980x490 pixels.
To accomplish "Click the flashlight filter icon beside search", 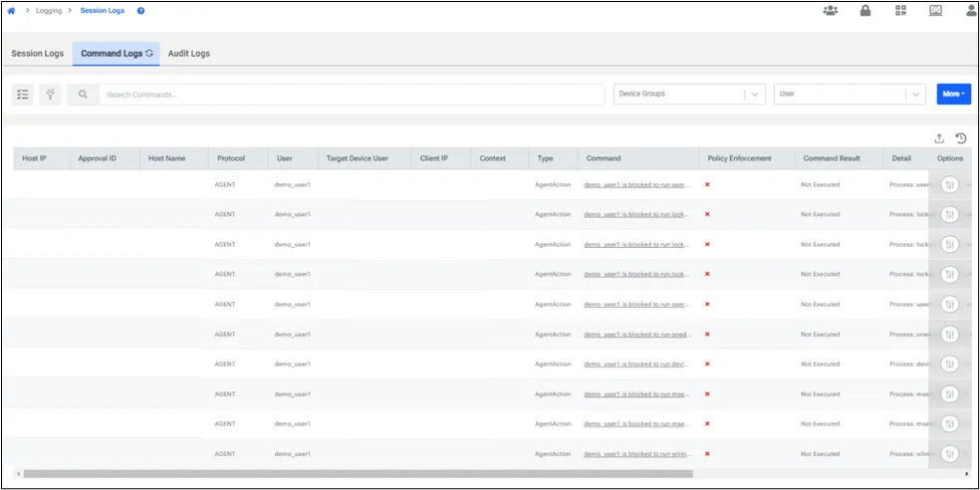I will click(51, 95).
